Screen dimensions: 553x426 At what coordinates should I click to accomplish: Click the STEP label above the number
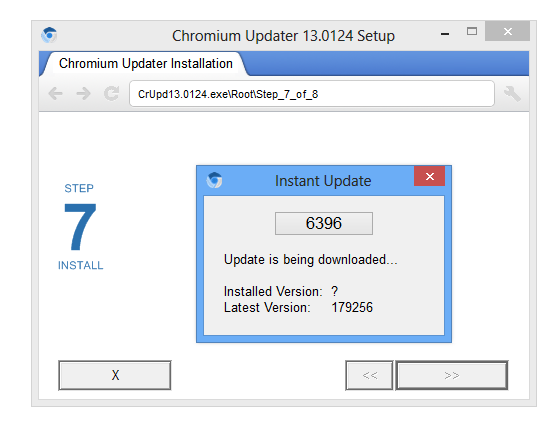(x=79, y=188)
